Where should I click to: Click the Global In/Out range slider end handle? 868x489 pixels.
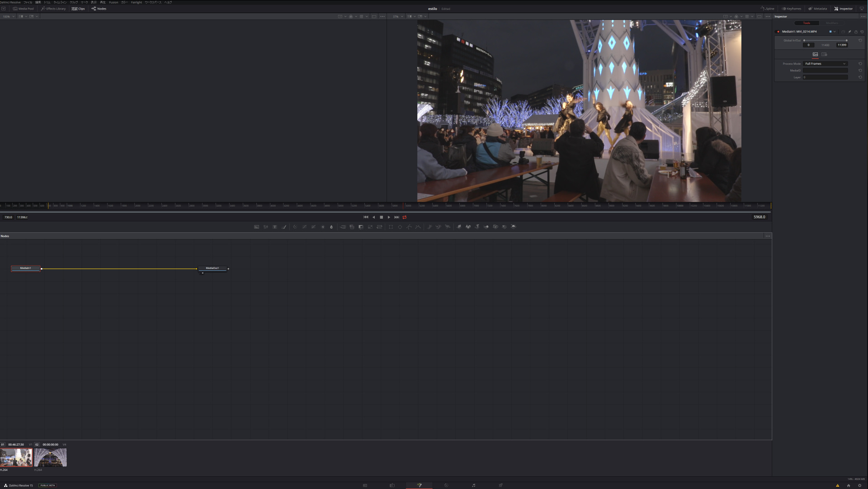847,41
